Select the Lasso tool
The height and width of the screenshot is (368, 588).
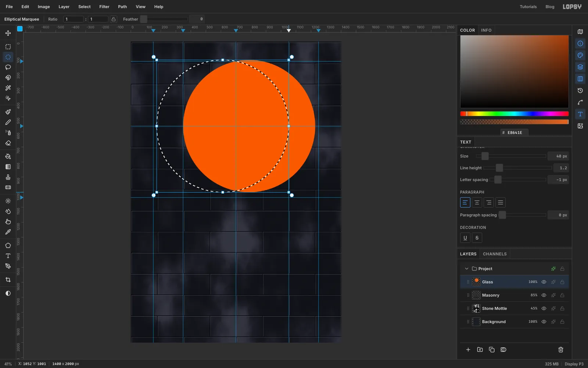8,67
